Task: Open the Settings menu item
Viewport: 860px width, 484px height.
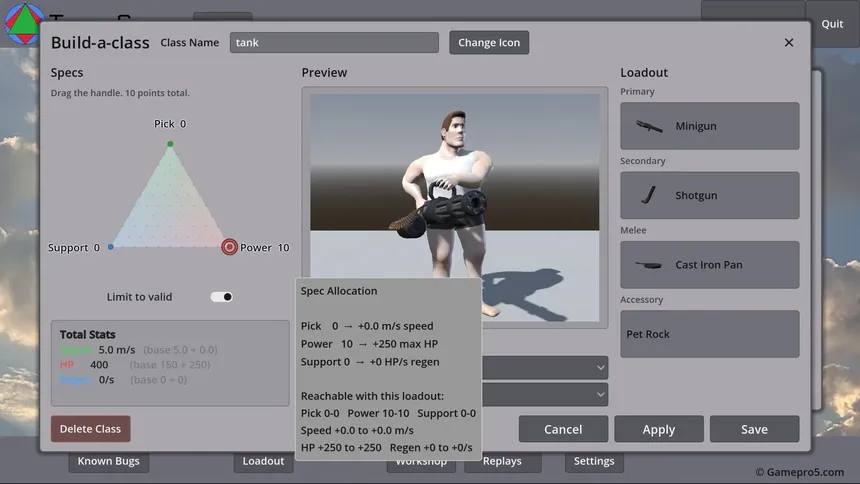Action: point(594,461)
